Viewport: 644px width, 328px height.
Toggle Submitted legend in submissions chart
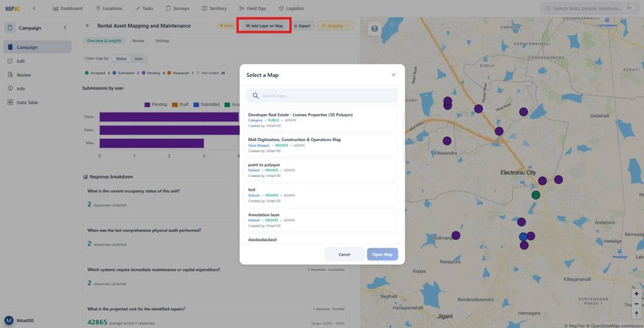point(206,105)
